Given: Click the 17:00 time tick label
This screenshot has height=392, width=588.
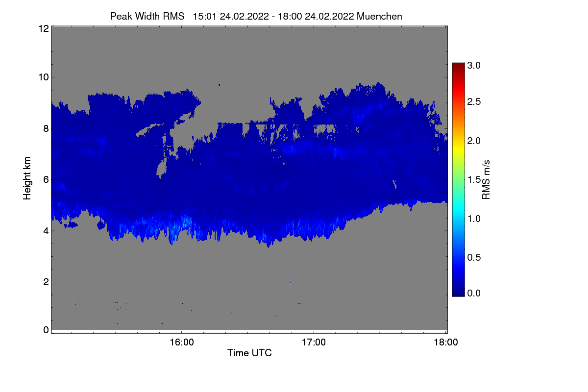Looking at the screenshot, I should (x=314, y=343).
